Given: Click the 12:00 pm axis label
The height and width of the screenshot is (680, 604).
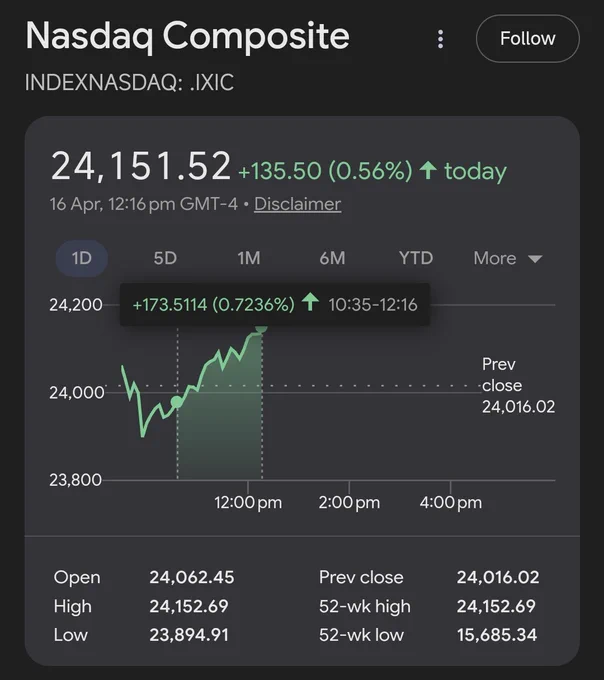Looking at the screenshot, I should coord(248,503).
